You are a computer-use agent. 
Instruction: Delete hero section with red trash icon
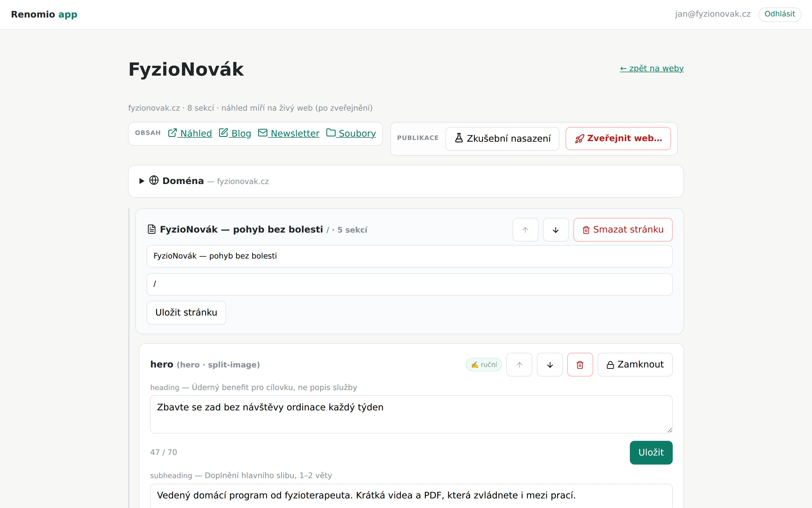(x=580, y=365)
